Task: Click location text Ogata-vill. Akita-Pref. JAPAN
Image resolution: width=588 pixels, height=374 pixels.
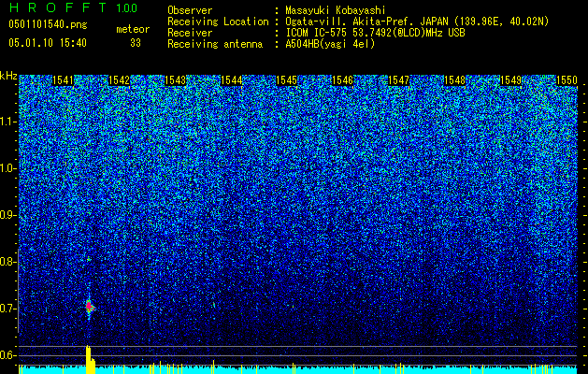Action: coord(366,22)
